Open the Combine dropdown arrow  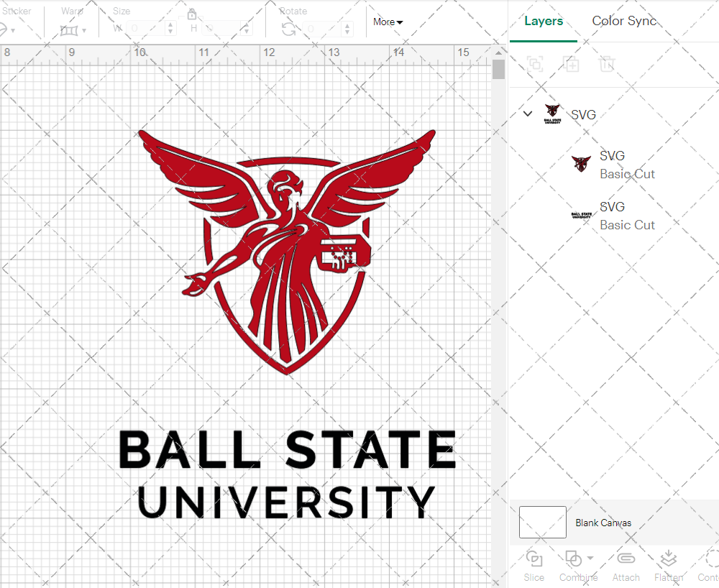click(590, 558)
